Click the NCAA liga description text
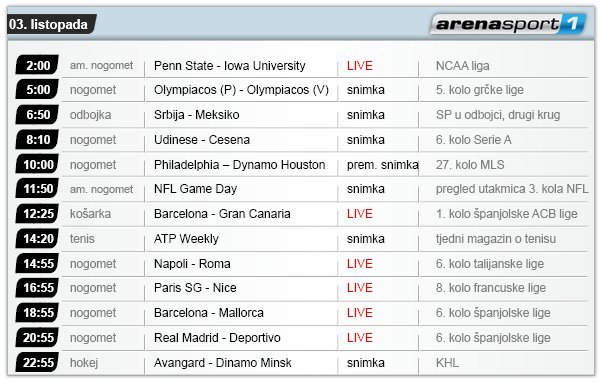Screen dimensions: 600x383 point(462,66)
